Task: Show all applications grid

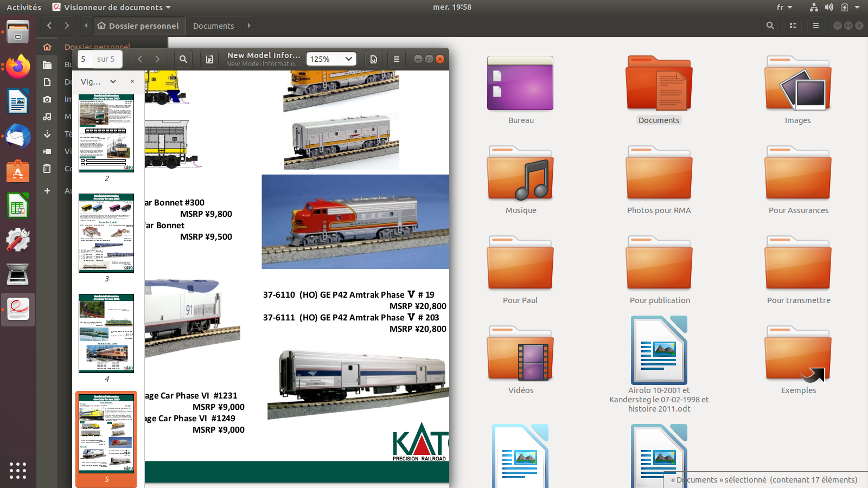Action: (x=18, y=470)
